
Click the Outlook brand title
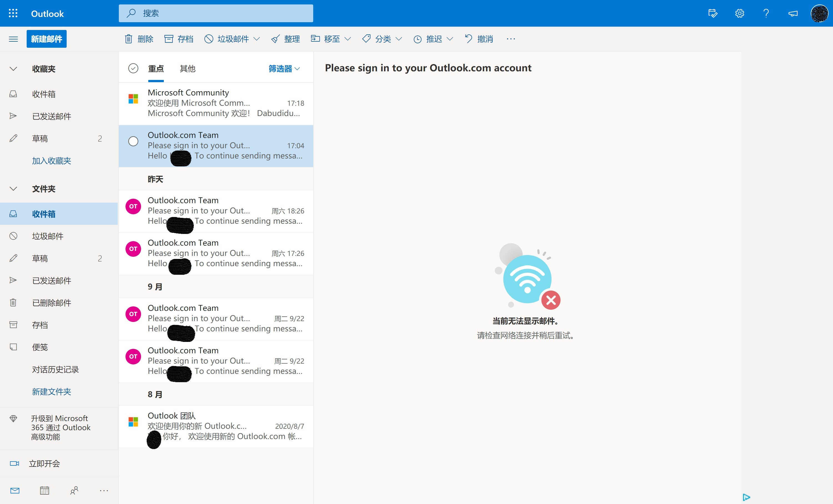pyautogui.click(x=47, y=14)
